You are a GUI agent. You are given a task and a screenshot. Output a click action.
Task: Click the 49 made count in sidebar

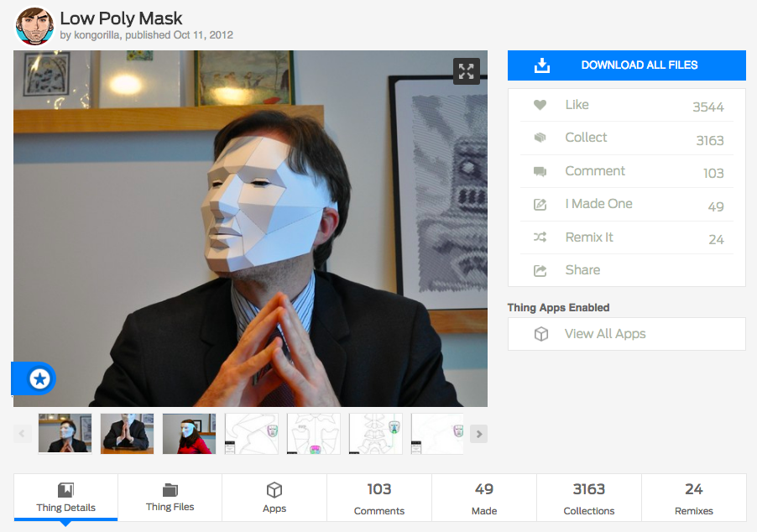[716, 206]
